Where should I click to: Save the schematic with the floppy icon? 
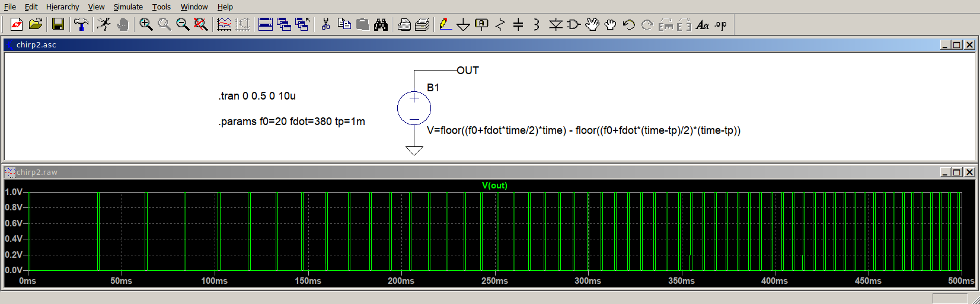(58, 24)
